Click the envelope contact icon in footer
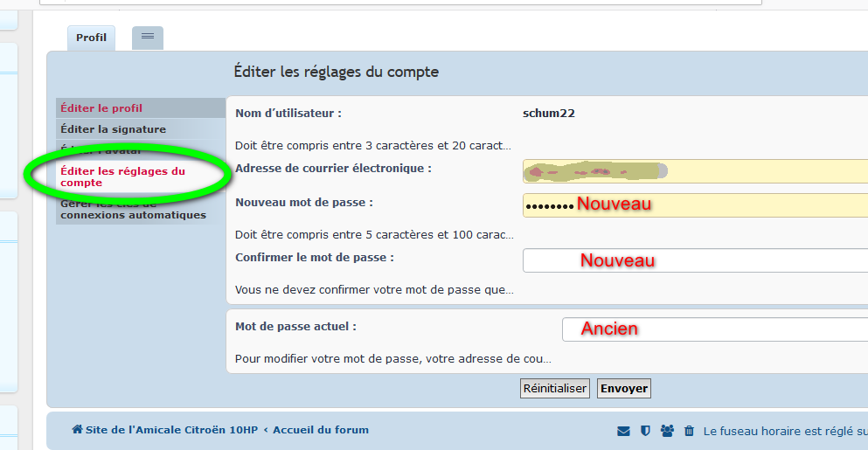This screenshot has height=450, width=868. pyautogui.click(x=623, y=431)
